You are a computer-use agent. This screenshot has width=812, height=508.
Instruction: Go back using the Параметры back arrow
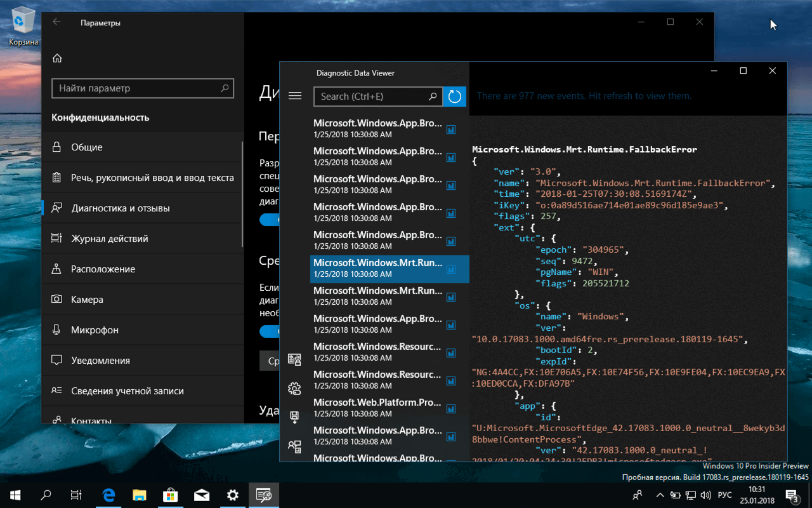57,22
